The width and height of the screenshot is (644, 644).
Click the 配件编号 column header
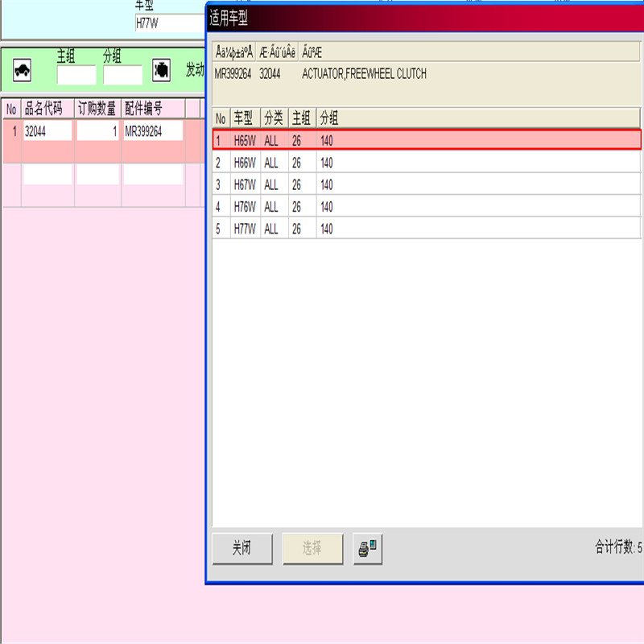tap(153, 109)
